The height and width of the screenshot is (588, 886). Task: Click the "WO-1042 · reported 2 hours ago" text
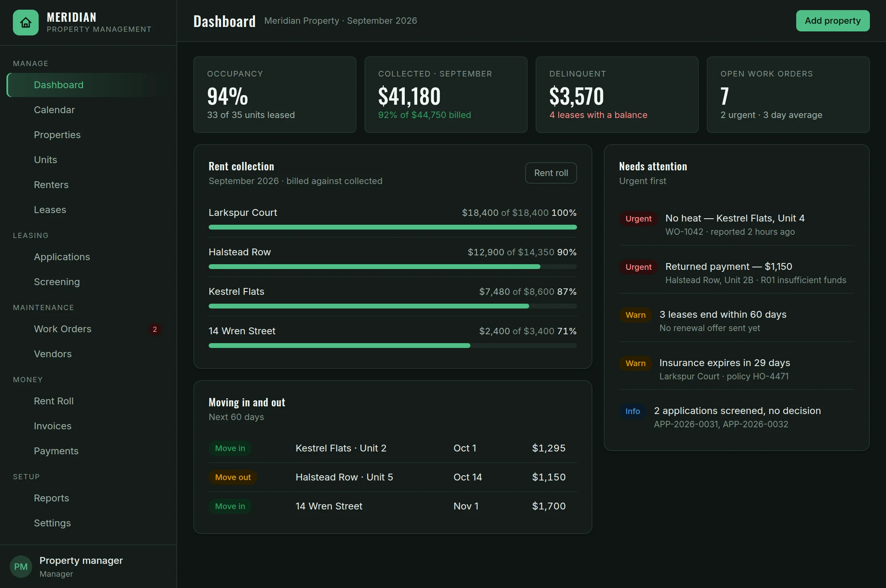pos(730,232)
